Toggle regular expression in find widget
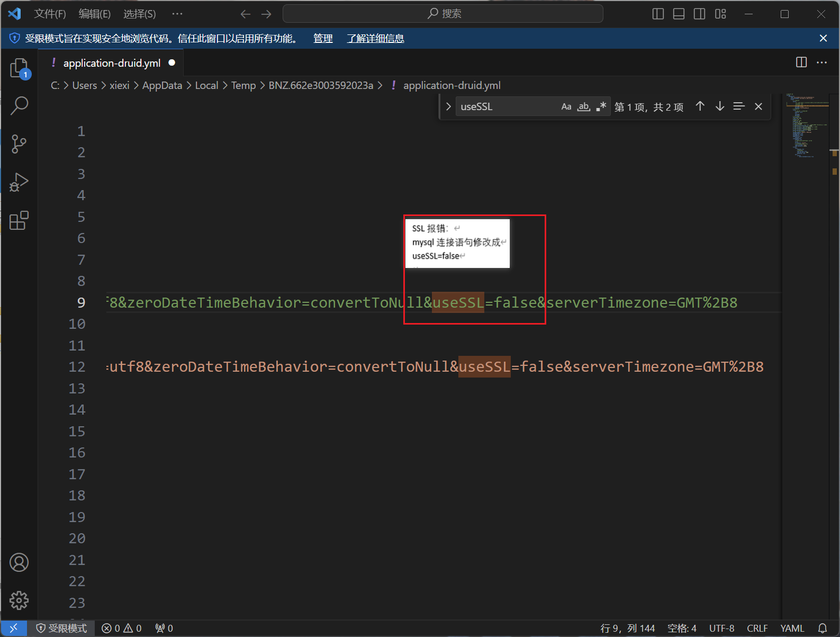 click(x=601, y=106)
